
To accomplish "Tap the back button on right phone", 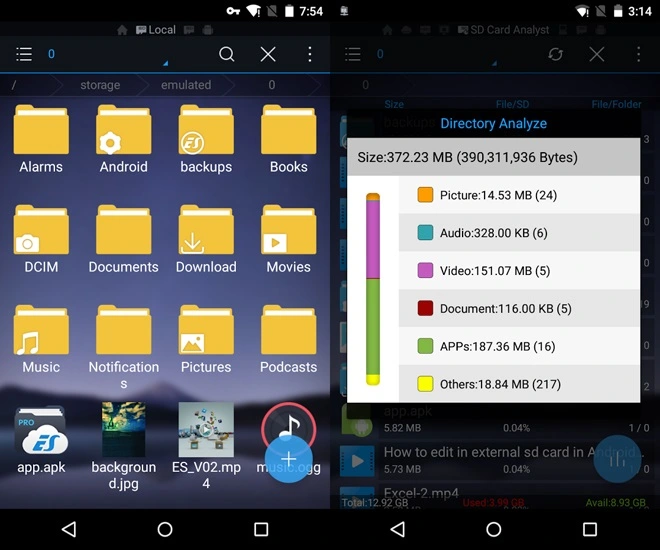I will pyautogui.click(x=398, y=529).
